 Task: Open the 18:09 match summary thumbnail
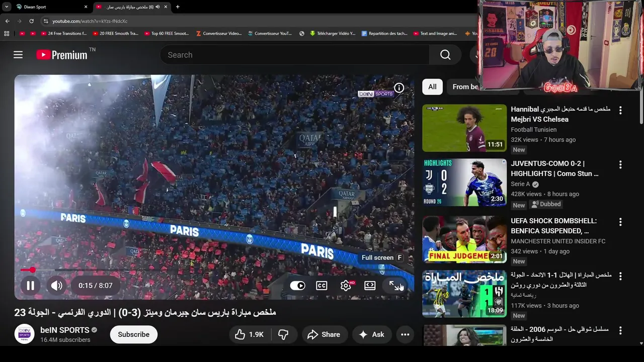click(x=464, y=294)
